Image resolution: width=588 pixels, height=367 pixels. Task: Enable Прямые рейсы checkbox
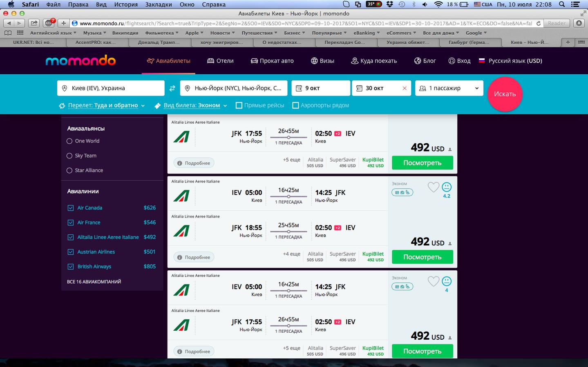tap(239, 105)
